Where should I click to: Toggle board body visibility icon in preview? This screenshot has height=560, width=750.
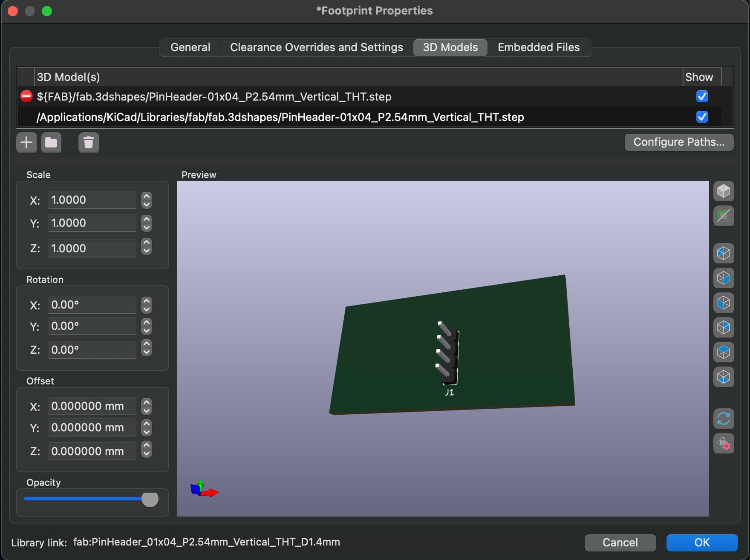(723, 216)
